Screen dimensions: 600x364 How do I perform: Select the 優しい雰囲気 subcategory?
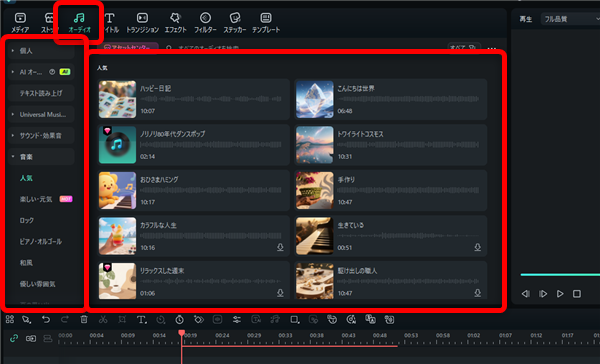38,284
